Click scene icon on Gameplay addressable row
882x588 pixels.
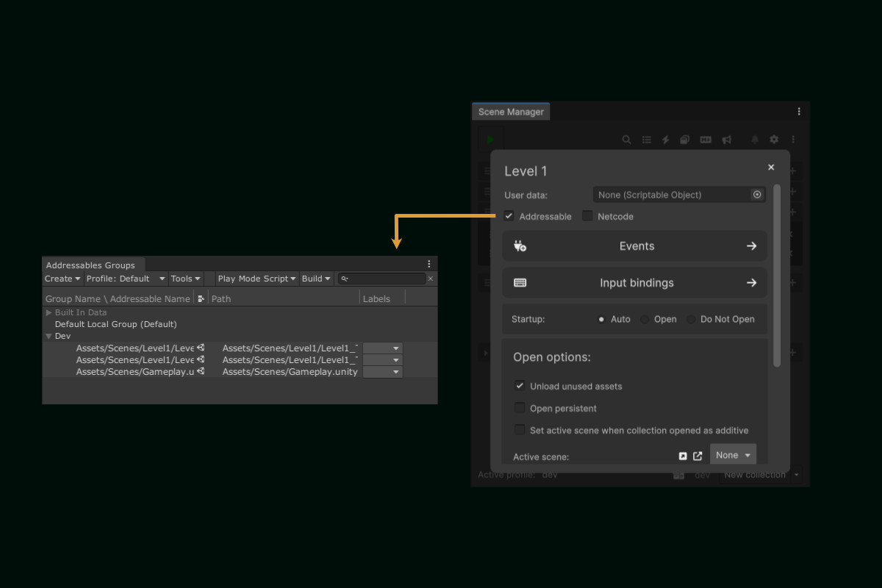[x=201, y=371]
